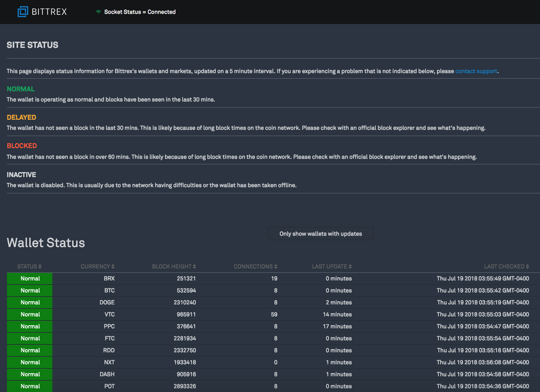This screenshot has height=392, width=540.
Task: Click the BITTREX brand name text
Action: (x=49, y=12)
